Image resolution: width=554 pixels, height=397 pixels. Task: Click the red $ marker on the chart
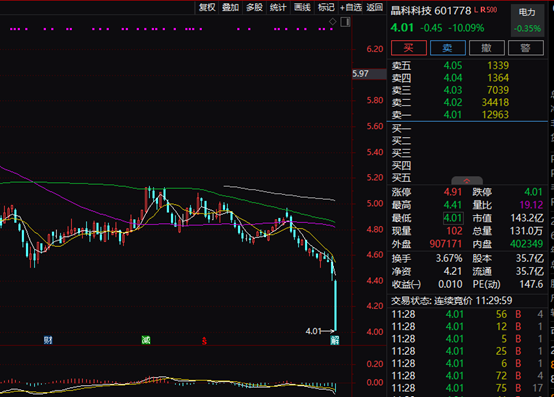[x=204, y=341]
